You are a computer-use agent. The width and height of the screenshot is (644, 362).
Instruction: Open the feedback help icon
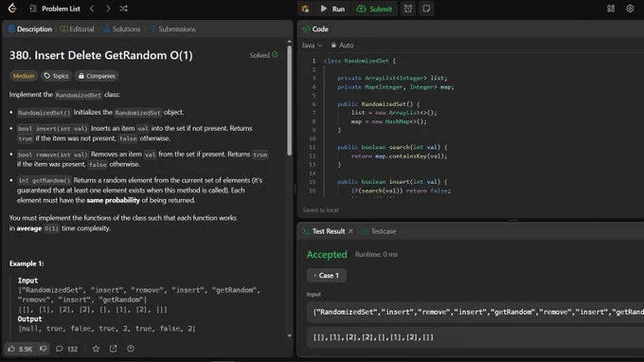pos(131,349)
